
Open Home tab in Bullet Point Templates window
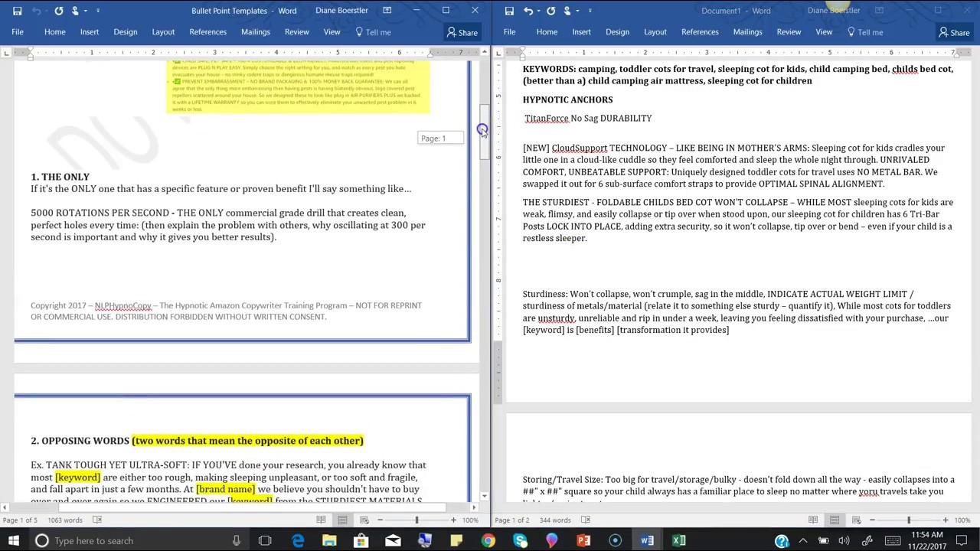(x=54, y=32)
